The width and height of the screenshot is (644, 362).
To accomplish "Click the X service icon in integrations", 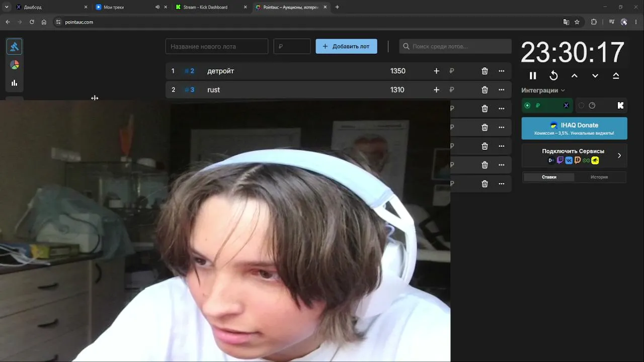I will pos(566,106).
